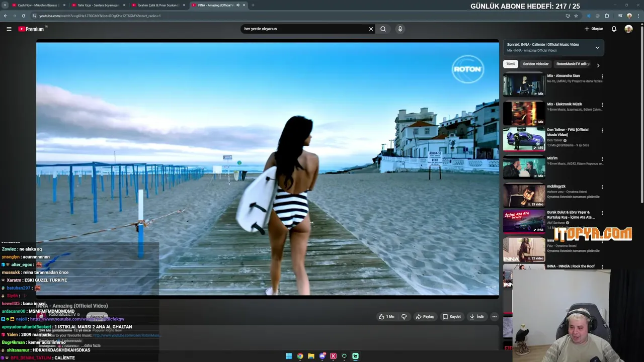Open Mix'im playlist title
Image resolution: width=644 pixels, height=362 pixels.
[552, 158]
